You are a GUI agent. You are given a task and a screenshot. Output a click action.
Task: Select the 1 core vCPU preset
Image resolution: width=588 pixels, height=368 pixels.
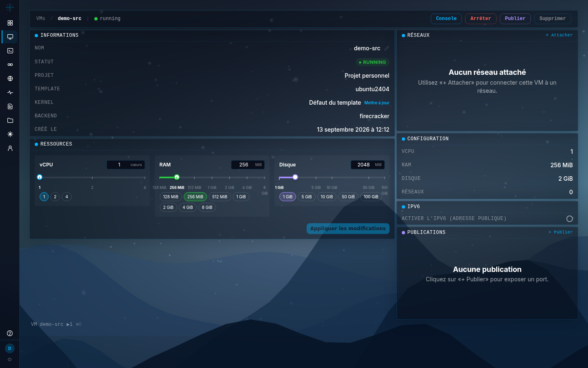pos(44,197)
